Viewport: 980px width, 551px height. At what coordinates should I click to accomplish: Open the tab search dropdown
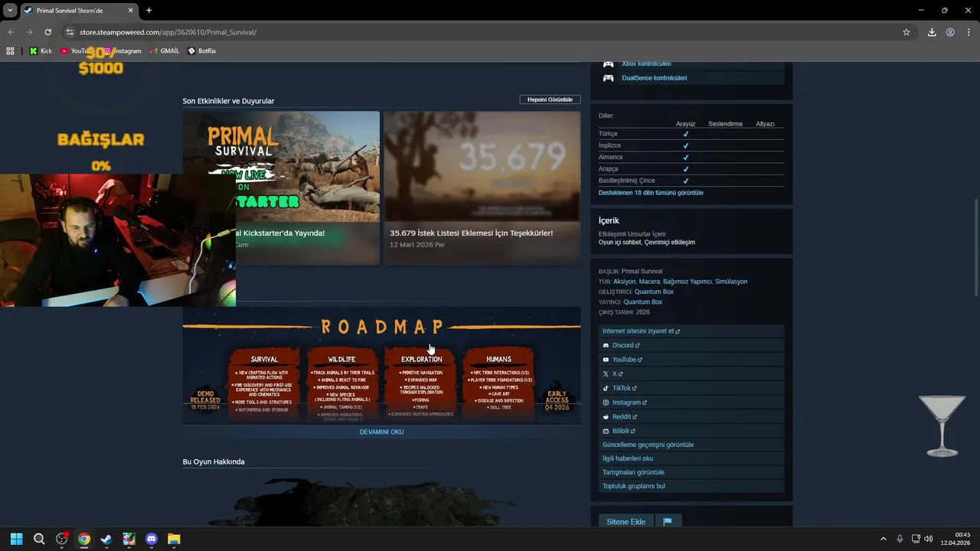tap(10, 11)
